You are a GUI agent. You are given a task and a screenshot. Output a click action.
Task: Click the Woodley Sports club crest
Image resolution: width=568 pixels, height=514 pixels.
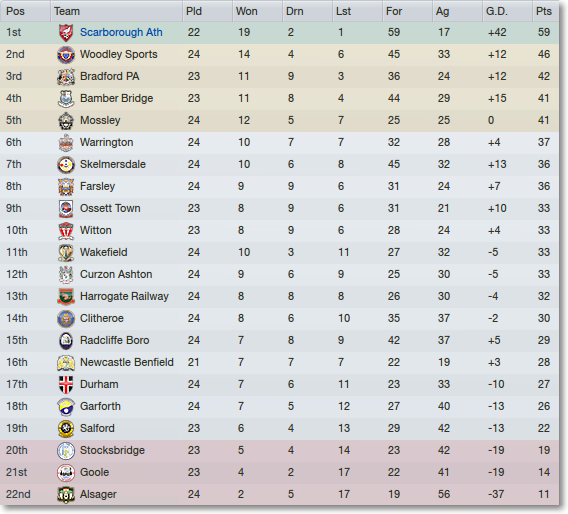click(x=66, y=55)
